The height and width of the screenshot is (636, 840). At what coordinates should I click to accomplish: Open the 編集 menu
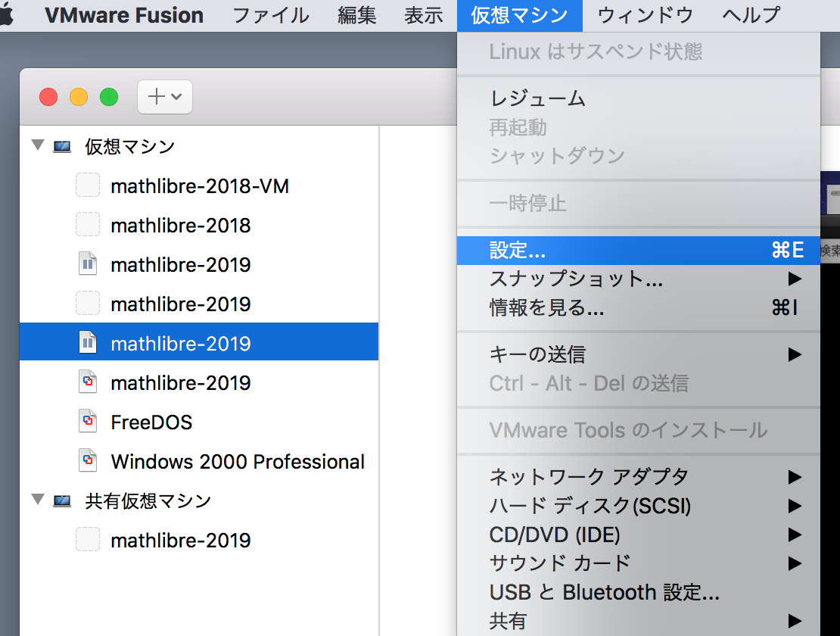point(356,15)
